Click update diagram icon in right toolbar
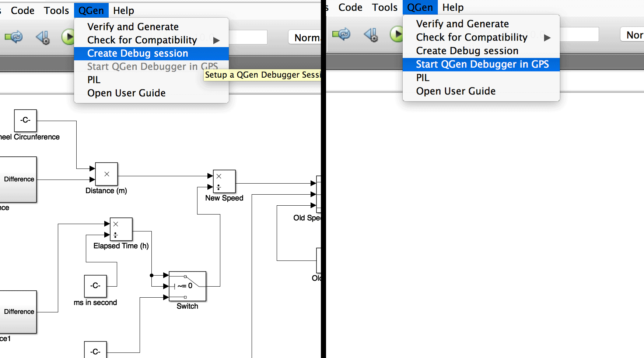 342,34
